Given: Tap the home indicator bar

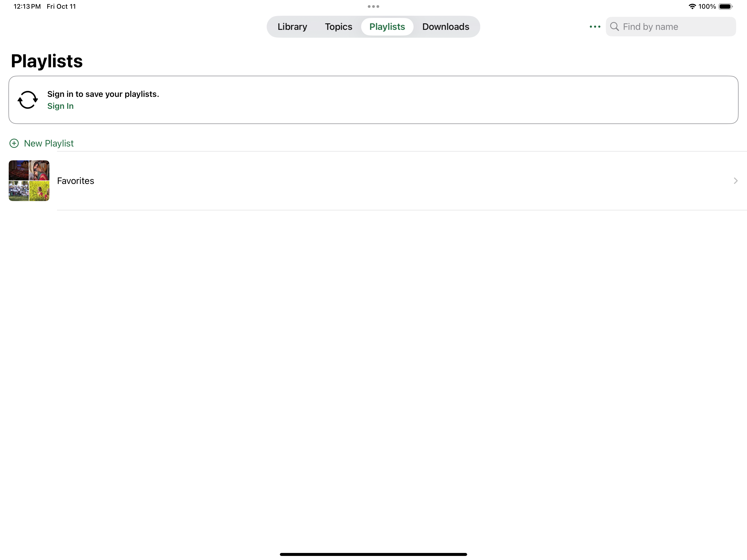Looking at the screenshot, I should click(x=373, y=554).
